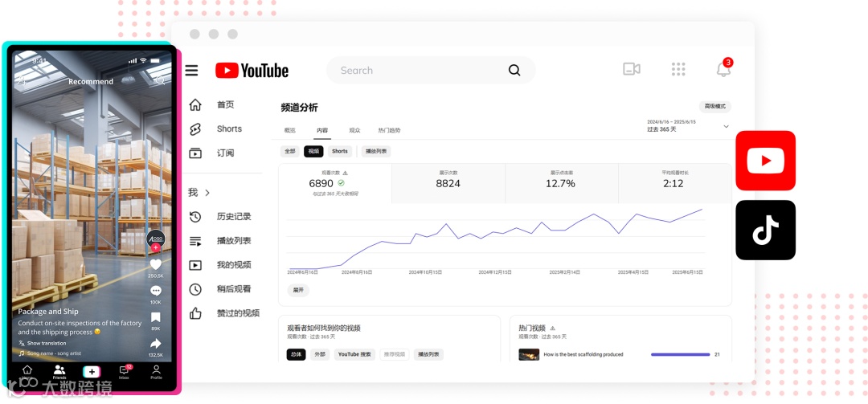Select the Shorts content filter chip
Viewport: 868px width, 404px height.
(x=340, y=151)
